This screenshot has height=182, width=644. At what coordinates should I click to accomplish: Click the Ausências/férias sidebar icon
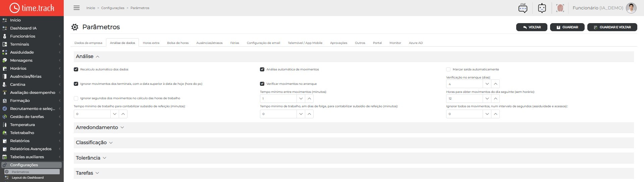point(5,76)
